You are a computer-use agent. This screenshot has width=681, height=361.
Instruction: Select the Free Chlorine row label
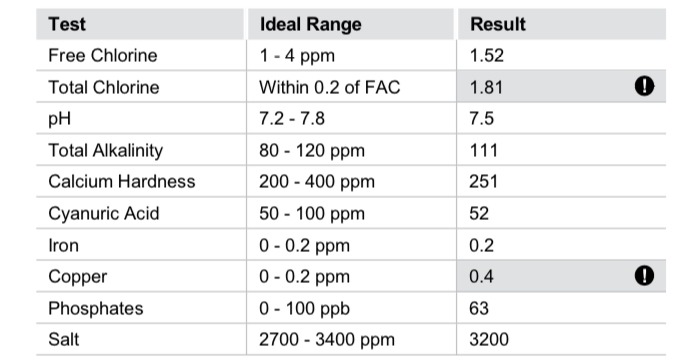pyautogui.click(x=103, y=56)
